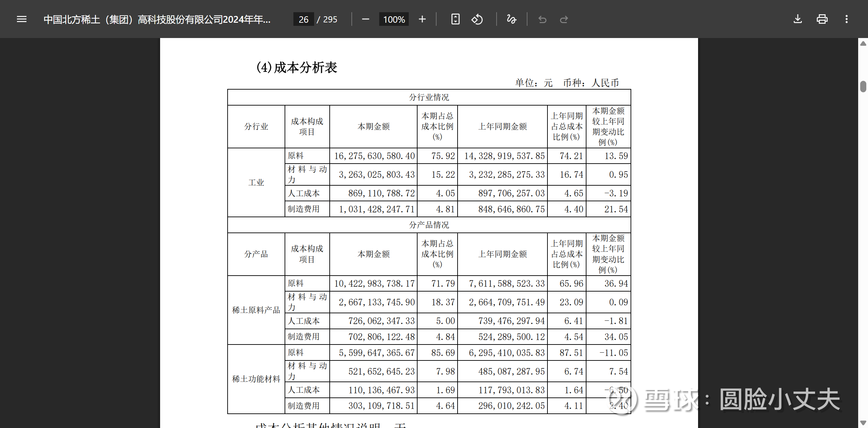The image size is (868, 428).
Task: Rotate the document counterclockwise
Action: click(x=477, y=19)
